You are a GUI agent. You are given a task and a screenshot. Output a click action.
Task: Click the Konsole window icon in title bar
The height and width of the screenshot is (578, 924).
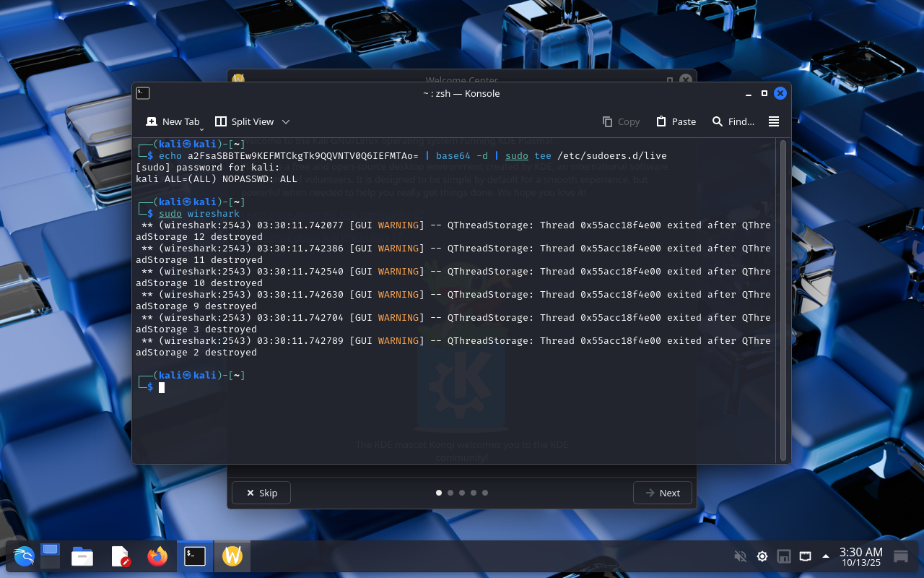[143, 93]
